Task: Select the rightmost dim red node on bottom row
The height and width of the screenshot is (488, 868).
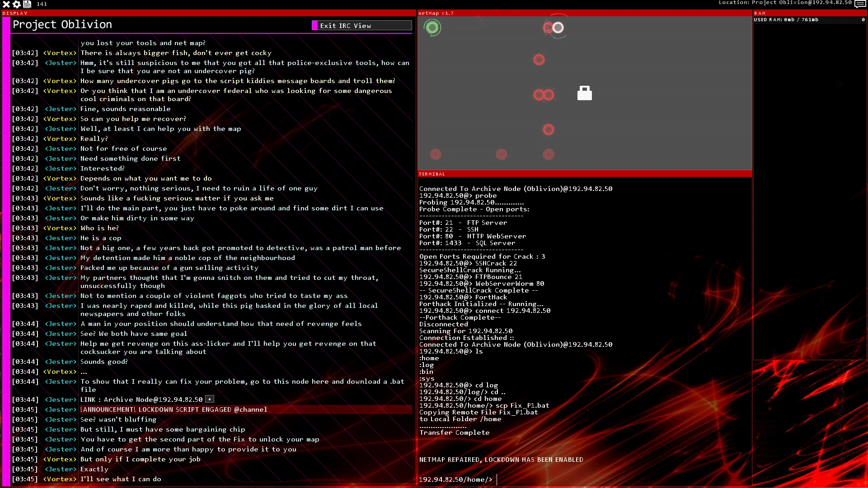Action: 549,155
